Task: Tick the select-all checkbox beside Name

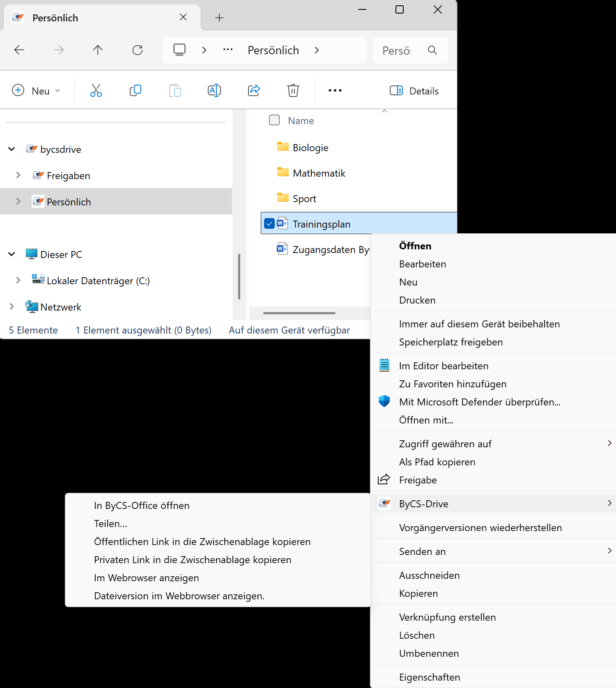Action: tap(274, 120)
